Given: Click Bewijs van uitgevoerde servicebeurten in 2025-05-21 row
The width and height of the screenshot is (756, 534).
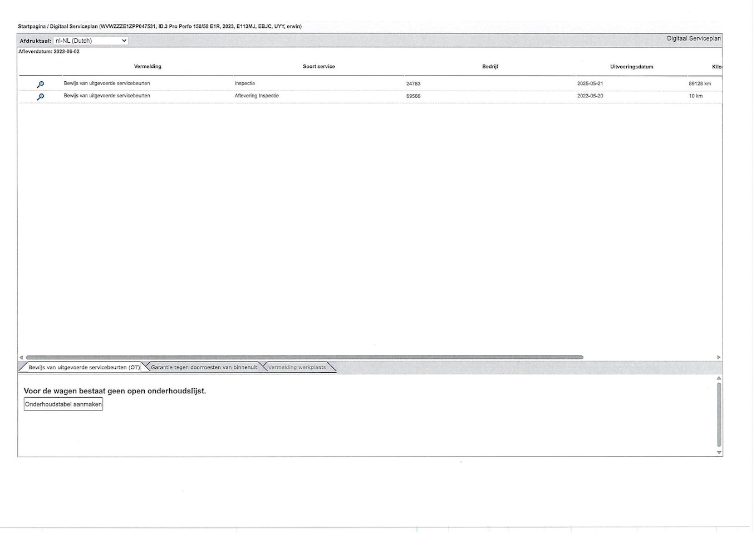Looking at the screenshot, I should (107, 83).
